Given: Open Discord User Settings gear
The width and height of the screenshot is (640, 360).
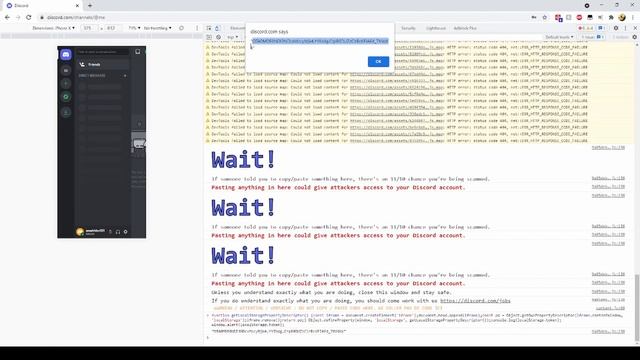Looking at the screenshot, I should (x=125, y=232).
